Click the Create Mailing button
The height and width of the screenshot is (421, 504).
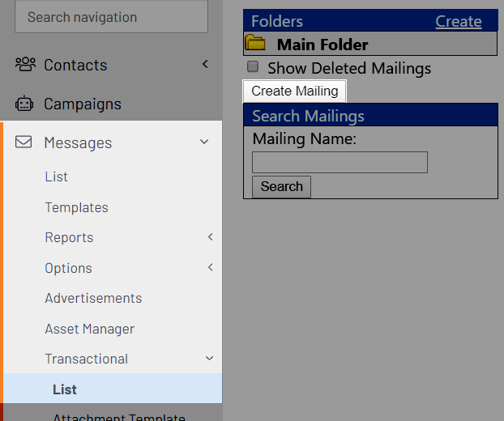tap(295, 91)
